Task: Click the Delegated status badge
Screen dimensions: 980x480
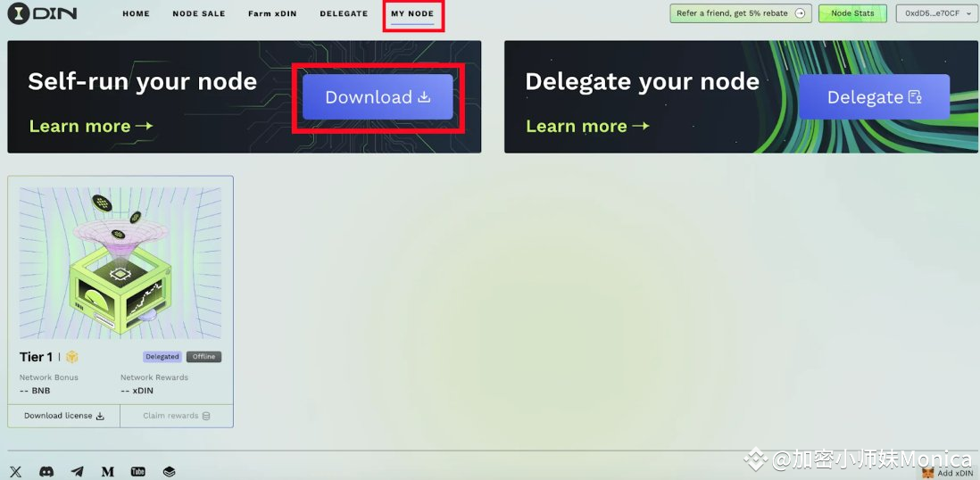Action: (x=162, y=357)
